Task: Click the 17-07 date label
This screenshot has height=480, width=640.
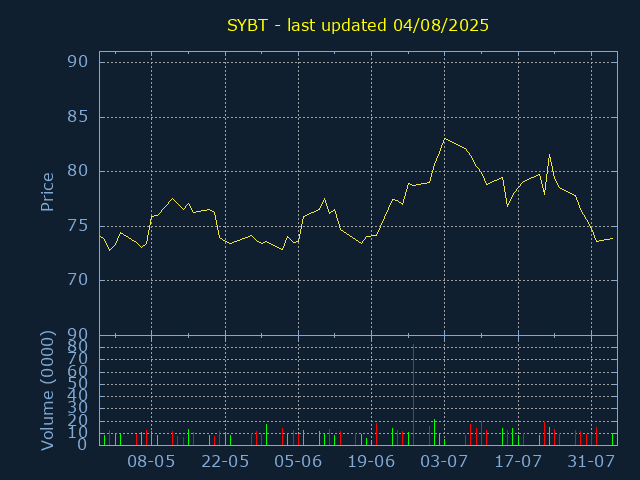Action: tap(518, 462)
